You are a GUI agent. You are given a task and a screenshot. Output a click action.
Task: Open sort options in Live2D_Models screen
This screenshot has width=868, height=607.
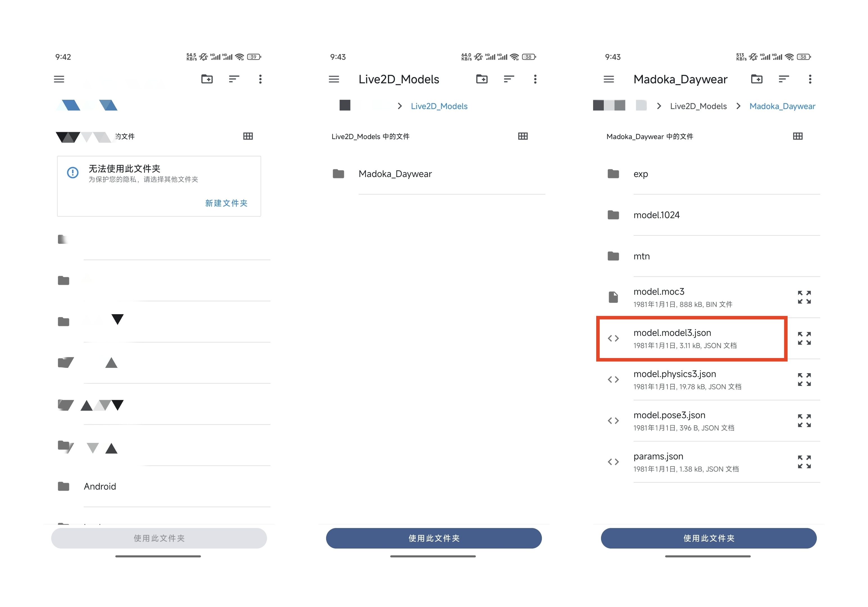tap(509, 79)
